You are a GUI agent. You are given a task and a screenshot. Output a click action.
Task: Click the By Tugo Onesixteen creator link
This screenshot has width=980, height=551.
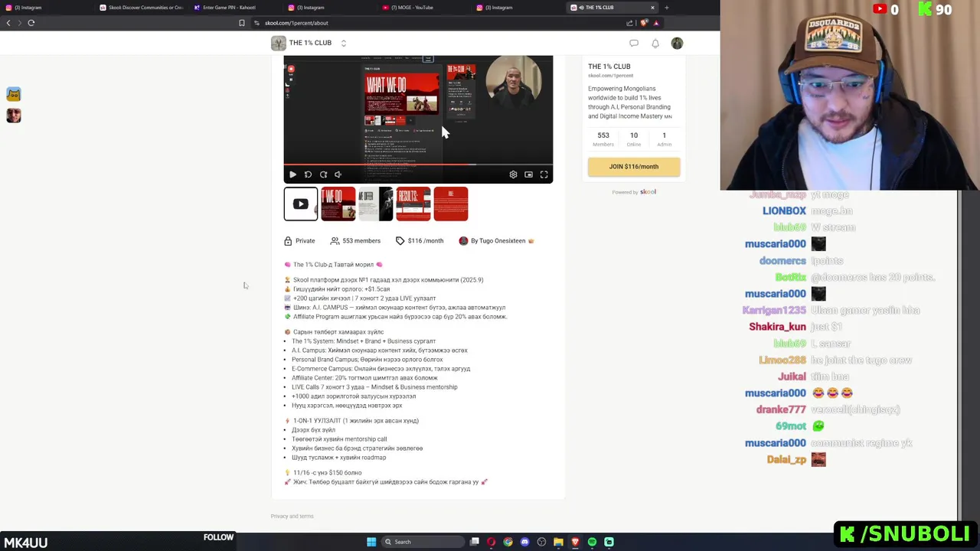click(496, 240)
